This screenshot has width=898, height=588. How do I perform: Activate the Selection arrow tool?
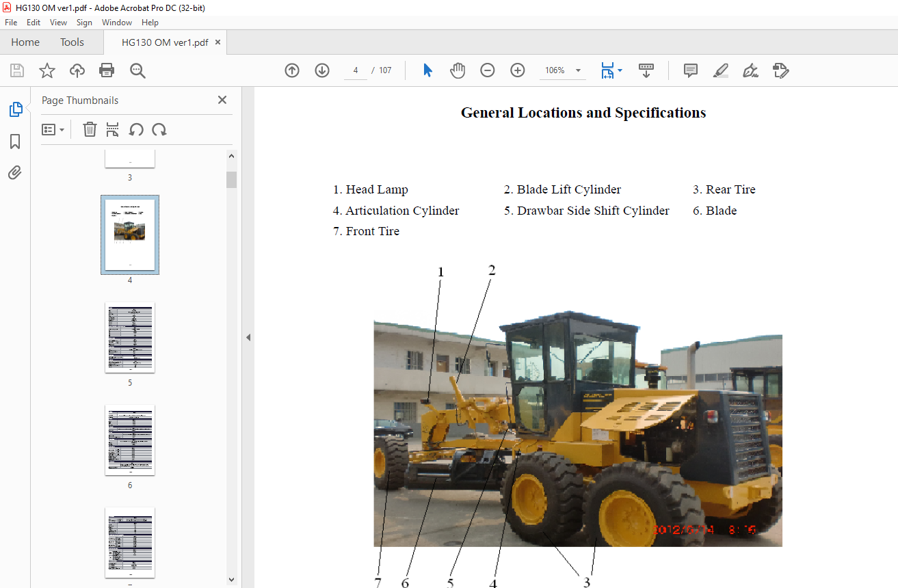pos(427,70)
